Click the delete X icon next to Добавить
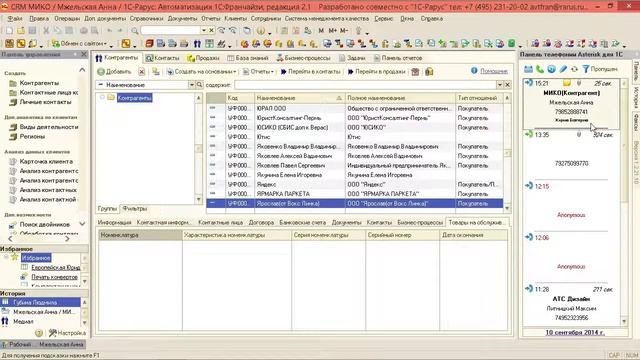This screenshot has height=360, width=640. (x=141, y=71)
